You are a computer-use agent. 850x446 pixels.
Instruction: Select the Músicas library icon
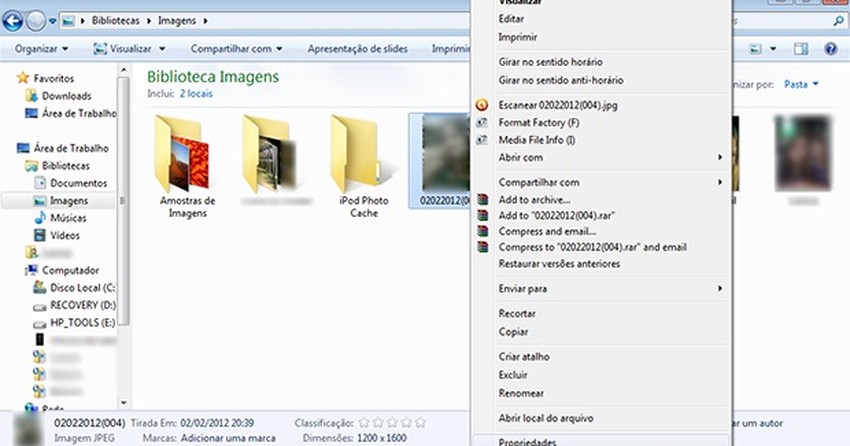(40, 218)
